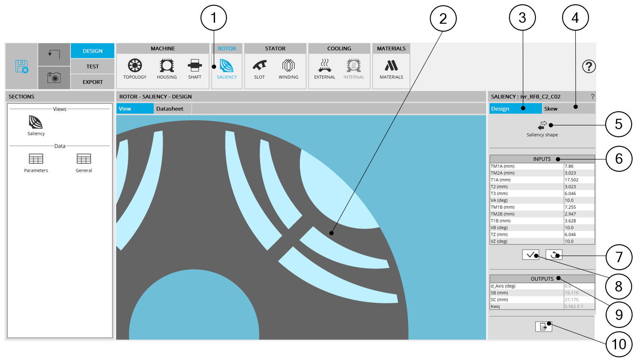
Task: Click the save project icon
Action: [x=21, y=66]
